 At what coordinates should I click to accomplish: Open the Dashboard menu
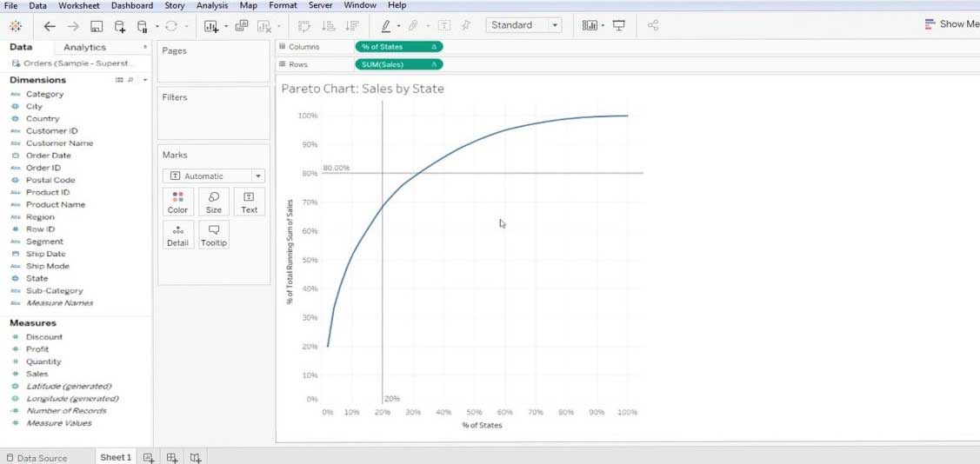point(132,5)
